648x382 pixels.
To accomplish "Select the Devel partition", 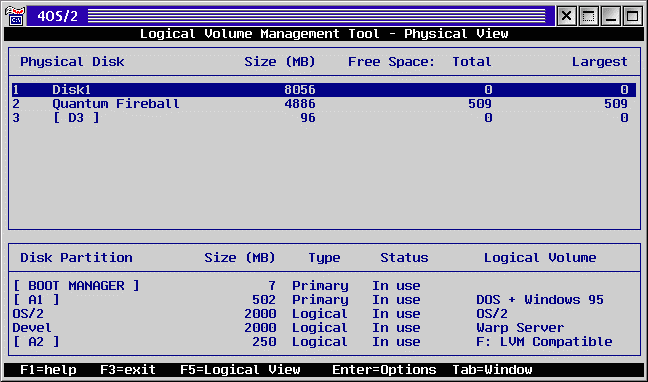I will pyautogui.click(x=32, y=328).
